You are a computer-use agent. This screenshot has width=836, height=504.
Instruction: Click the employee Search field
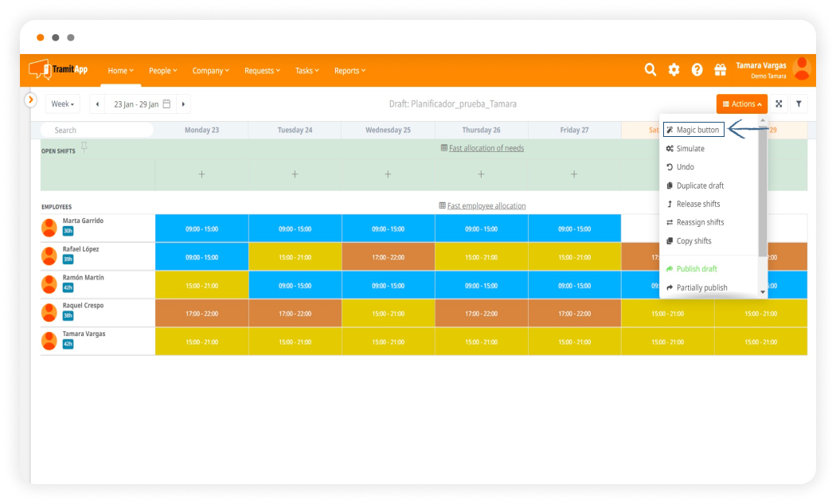96,130
